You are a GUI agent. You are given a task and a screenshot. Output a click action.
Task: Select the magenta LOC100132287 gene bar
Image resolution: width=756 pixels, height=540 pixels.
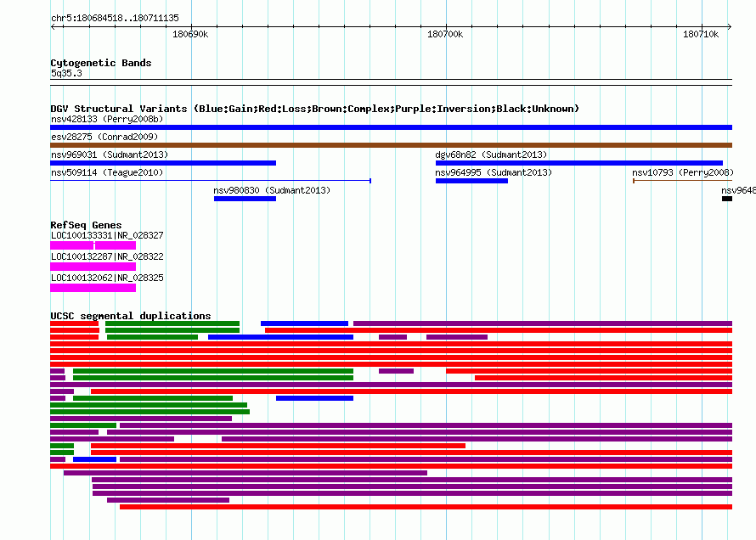pyautogui.click(x=93, y=267)
